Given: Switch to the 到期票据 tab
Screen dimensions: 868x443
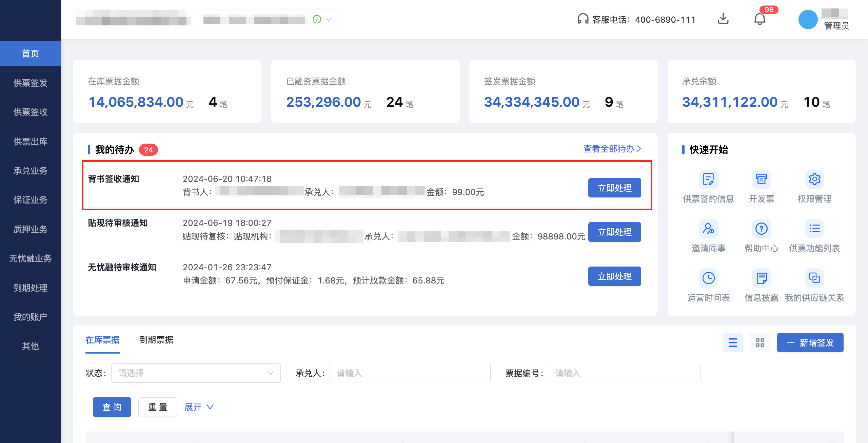Looking at the screenshot, I should (x=156, y=340).
